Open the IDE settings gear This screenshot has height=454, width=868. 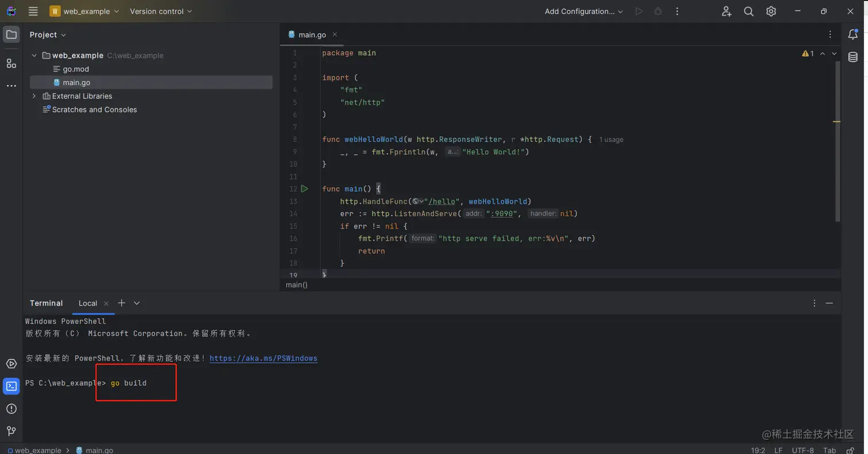coord(771,11)
